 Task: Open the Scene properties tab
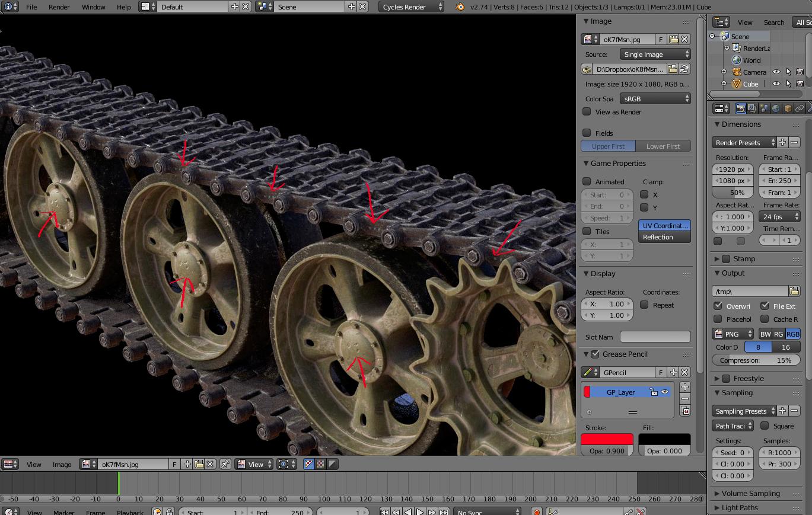[764, 108]
